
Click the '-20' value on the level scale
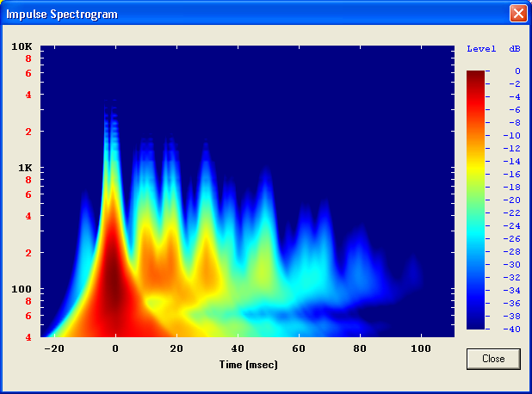click(x=512, y=200)
